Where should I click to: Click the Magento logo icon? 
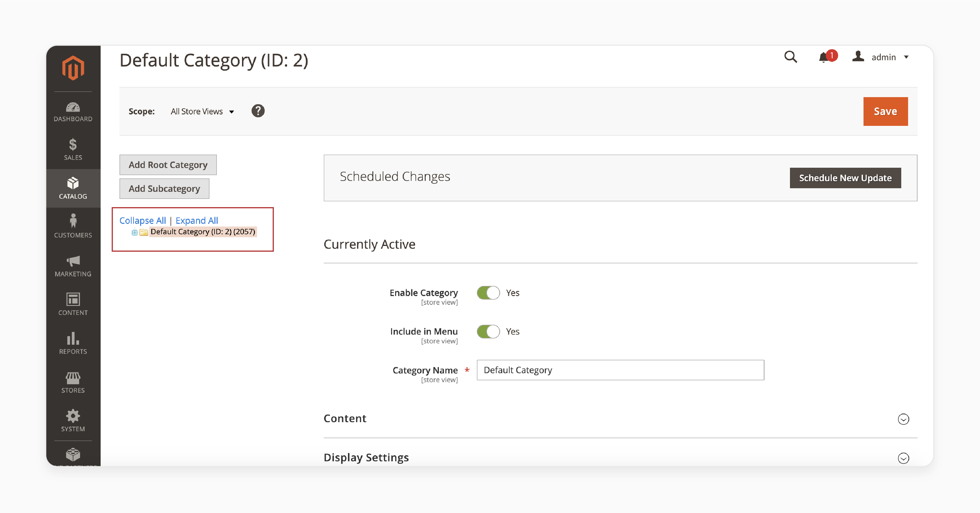tap(73, 68)
